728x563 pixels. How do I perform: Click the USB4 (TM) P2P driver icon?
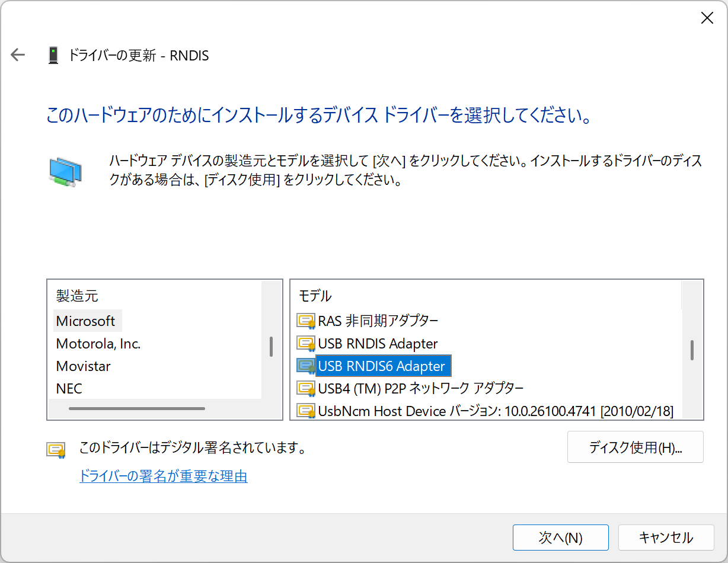pyautogui.click(x=306, y=389)
